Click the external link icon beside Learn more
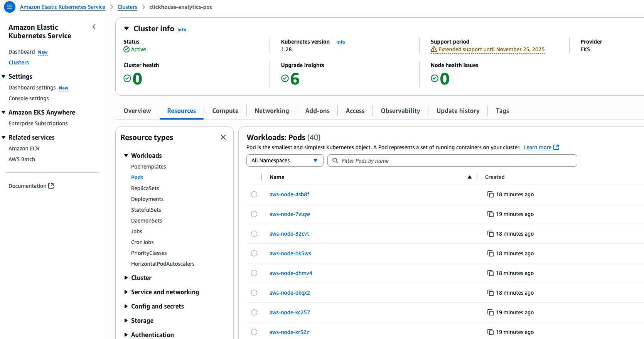 (x=556, y=147)
